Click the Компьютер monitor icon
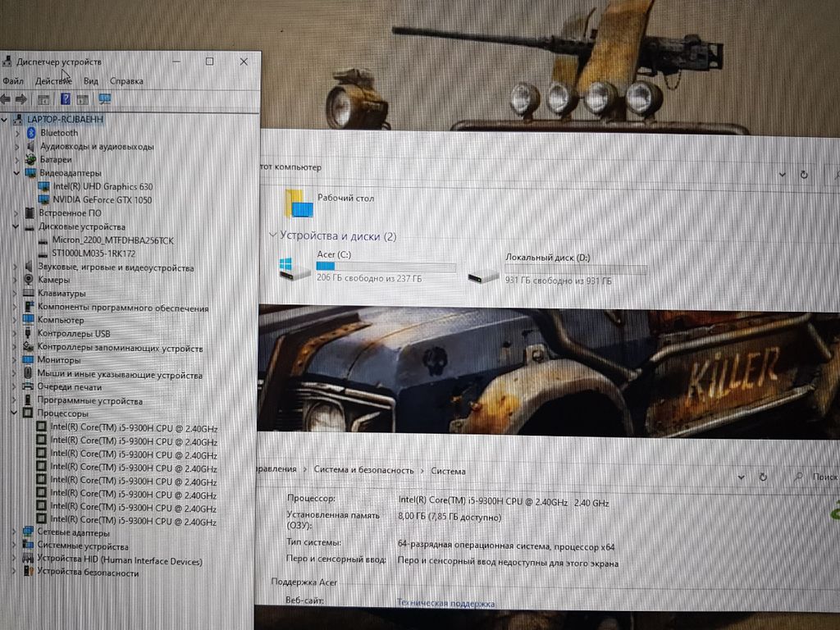Image resolution: width=840 pixels, height=630 pixels. [x=29, y=320]
